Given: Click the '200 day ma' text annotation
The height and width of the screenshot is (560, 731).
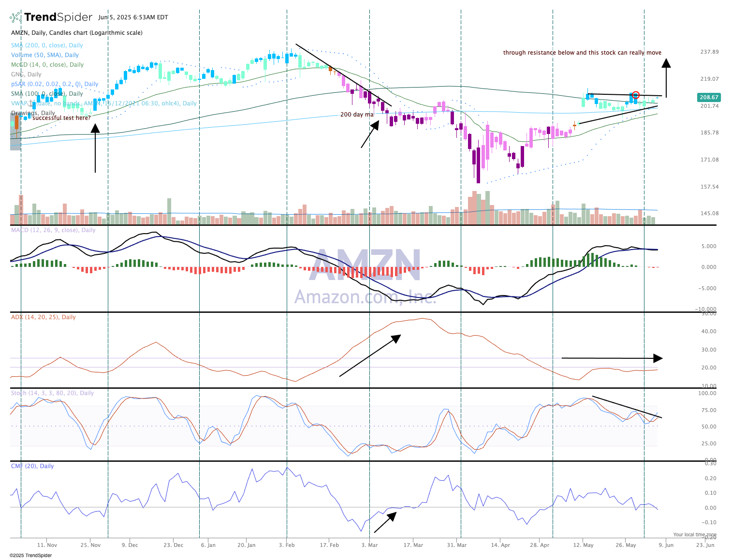Looking at the screenshot, I should (x=357, y=115).
